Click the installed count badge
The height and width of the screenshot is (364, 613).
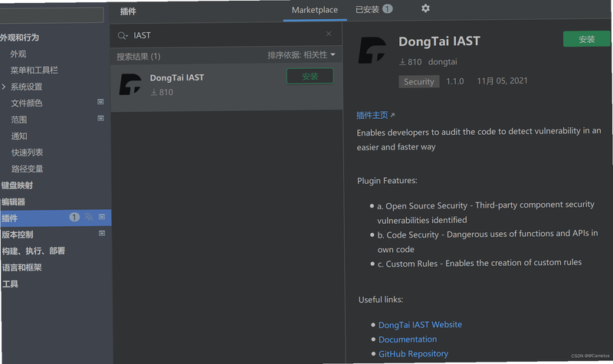pyautogui.click(x=387, y=8)
